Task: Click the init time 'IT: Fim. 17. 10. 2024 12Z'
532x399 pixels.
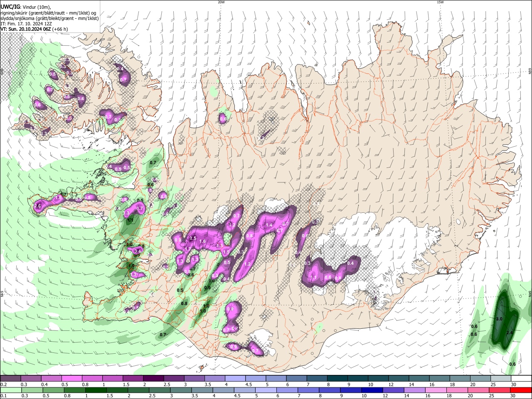Action: click(26, 24)
